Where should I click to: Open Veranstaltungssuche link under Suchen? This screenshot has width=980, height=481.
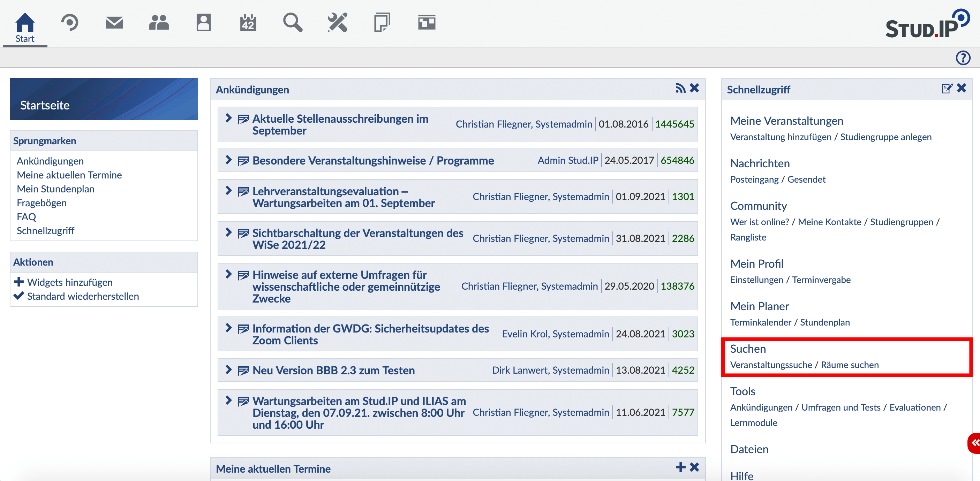[771, 365]
